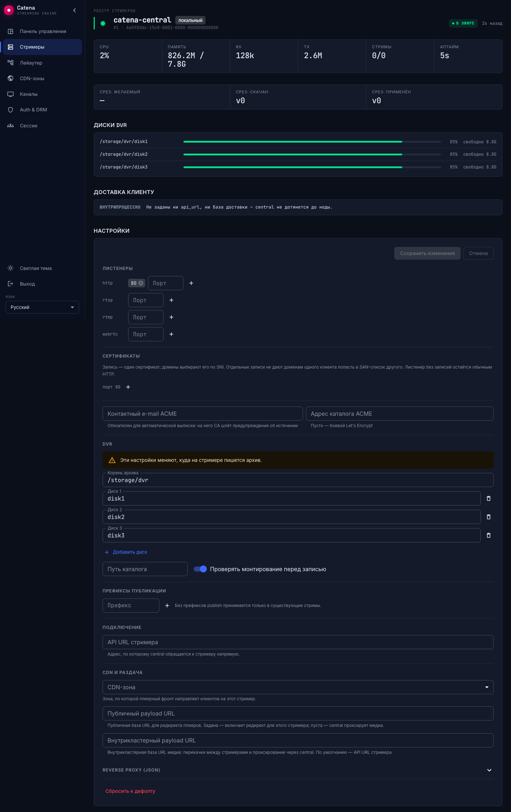Click the /storage/dvr/disk1 usage bar
The image size is (511, 812).
pyautogui.click(x=312, y=142)
